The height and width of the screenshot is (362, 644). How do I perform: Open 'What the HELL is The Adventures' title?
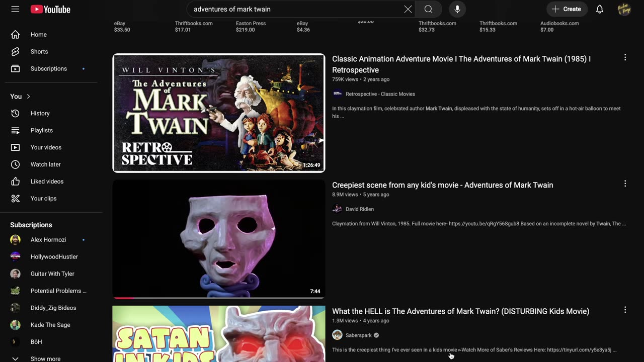461,312
